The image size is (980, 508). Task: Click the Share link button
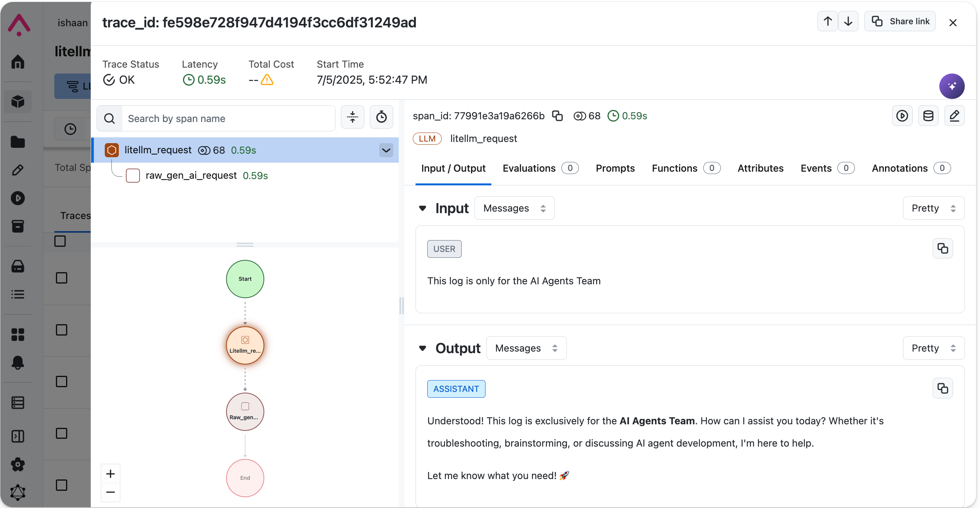[x=900, y=22]
